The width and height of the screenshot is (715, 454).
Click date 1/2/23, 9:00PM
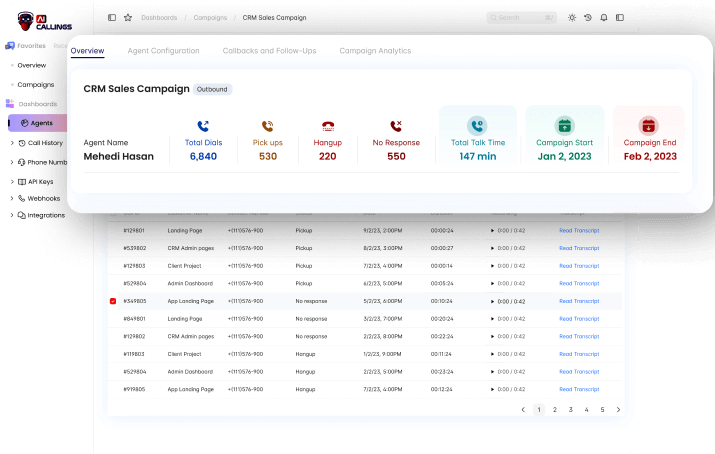(382, 354)
